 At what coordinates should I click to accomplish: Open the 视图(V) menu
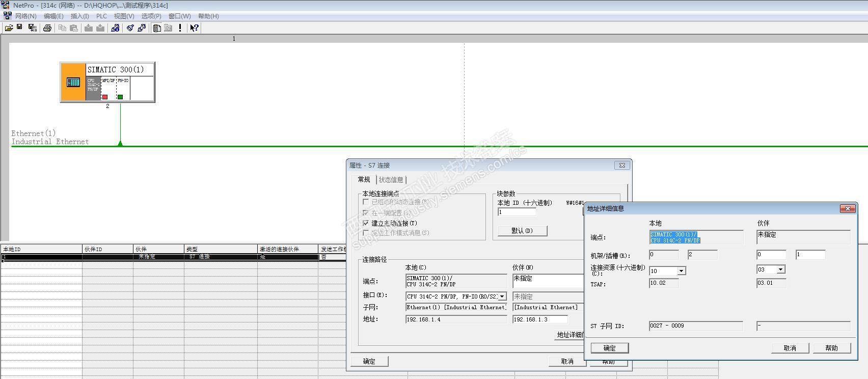pyautogui.click(x=124, y=16)
